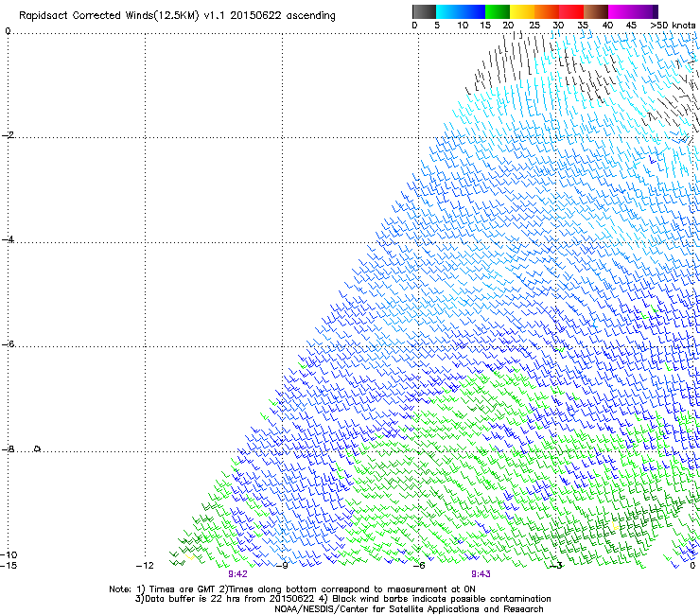The image size is (700, 615).
Task: Click the '9:43' purple time label
Action: tap(481, 574)
